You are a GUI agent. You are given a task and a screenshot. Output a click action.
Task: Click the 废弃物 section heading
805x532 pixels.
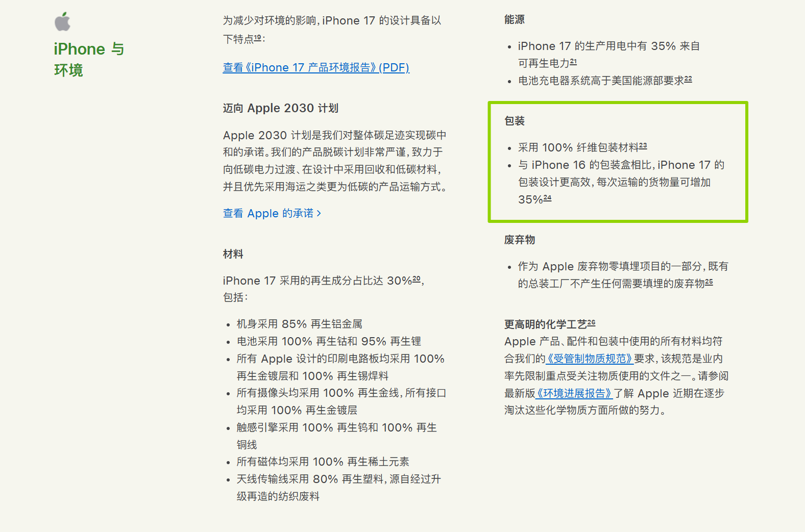click(x=519, y=240)
